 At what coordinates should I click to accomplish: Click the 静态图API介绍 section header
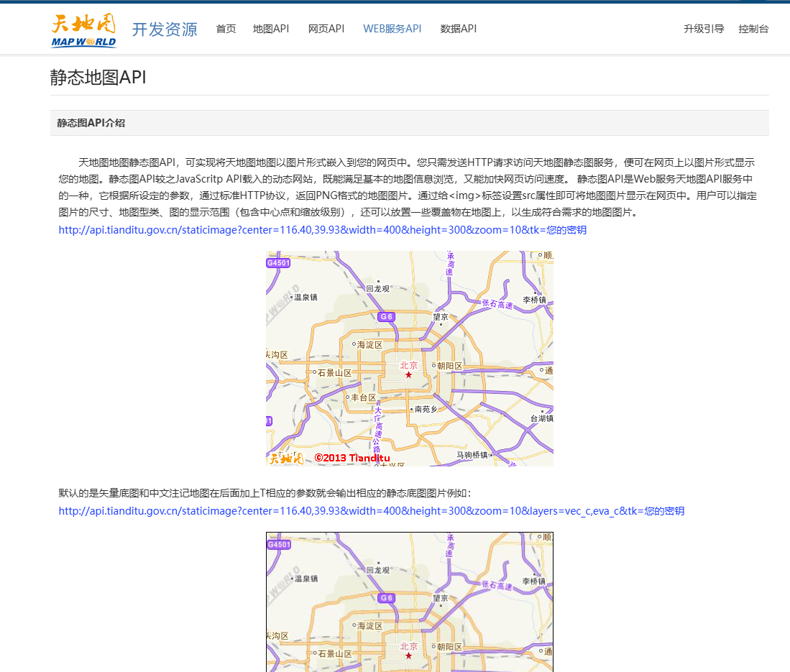[x=409, y=123]
